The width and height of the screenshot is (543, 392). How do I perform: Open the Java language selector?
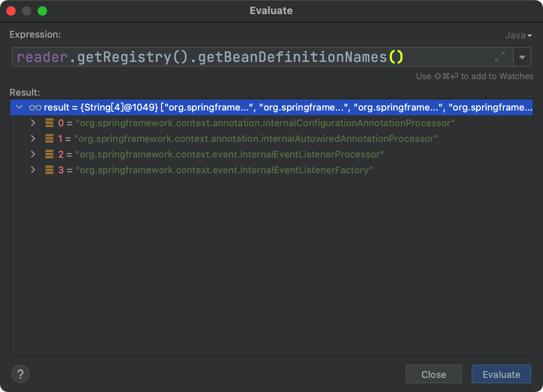click(518, 35)
